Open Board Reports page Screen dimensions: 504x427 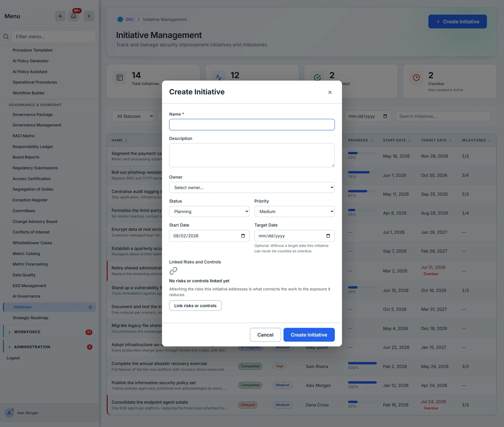click(26, 157)
